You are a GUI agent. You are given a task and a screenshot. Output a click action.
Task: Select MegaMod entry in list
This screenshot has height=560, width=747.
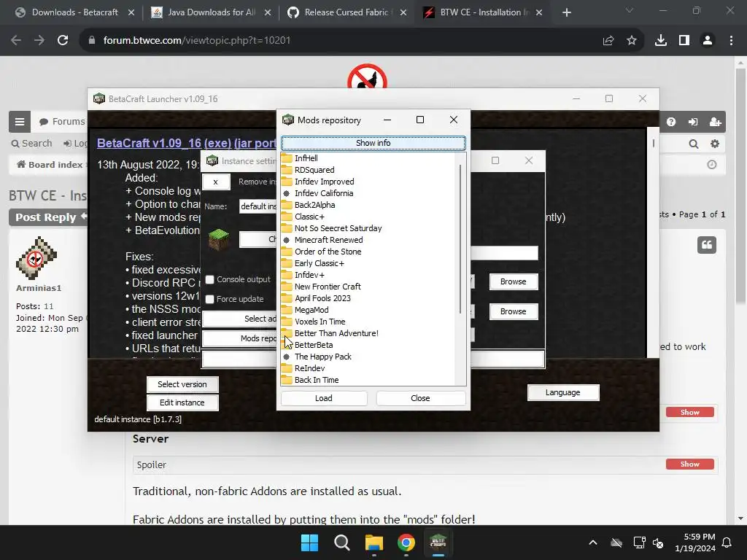tap(311, 309)
